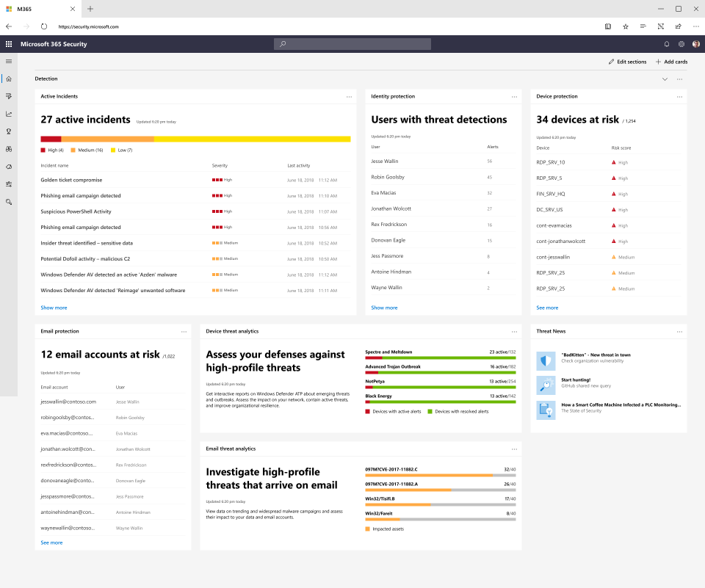Open the cloud icon in sidebar
The width and height of the screenshot is (705, 588).
tap(9, 167)
